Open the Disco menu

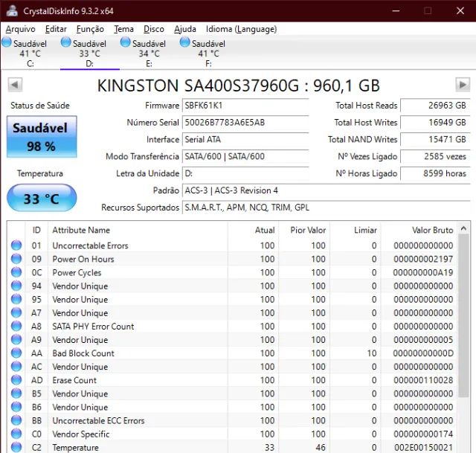click(x=154, y=29)
